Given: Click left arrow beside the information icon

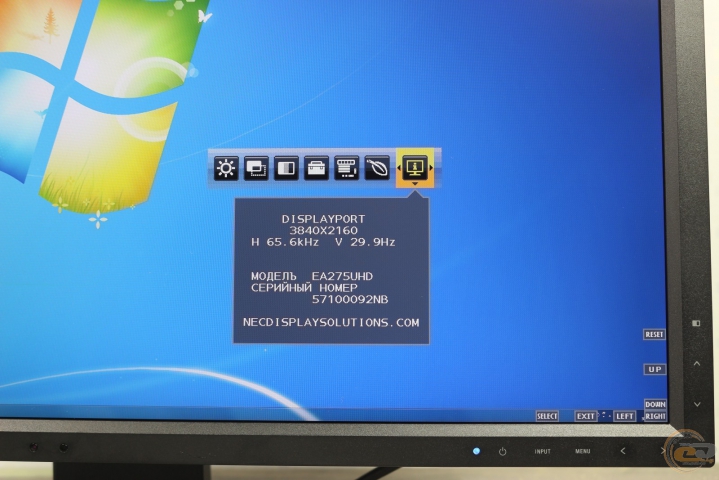Looking at the screenshot, I should point(399,168).
